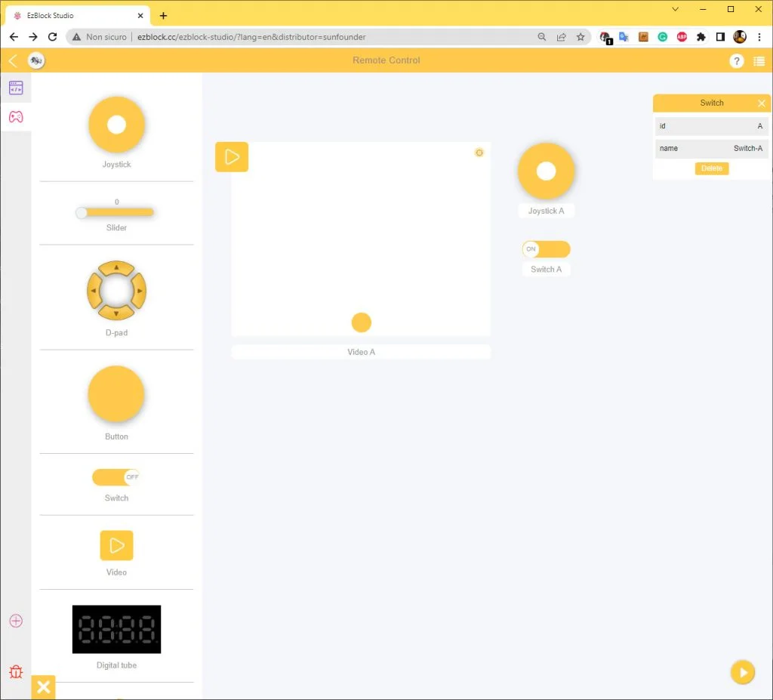Click the add (plus) icon in sidebar
The image size is (773, 700).
pos(16,621)
